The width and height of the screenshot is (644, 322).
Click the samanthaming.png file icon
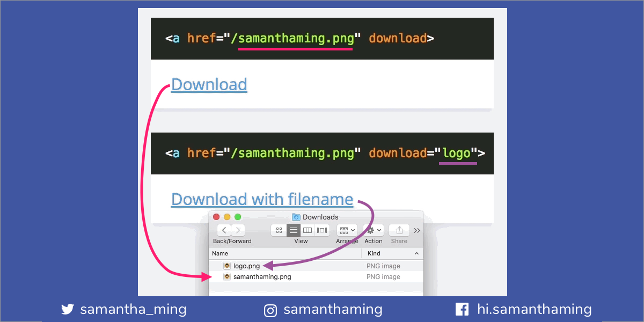(x=227, y=277)
